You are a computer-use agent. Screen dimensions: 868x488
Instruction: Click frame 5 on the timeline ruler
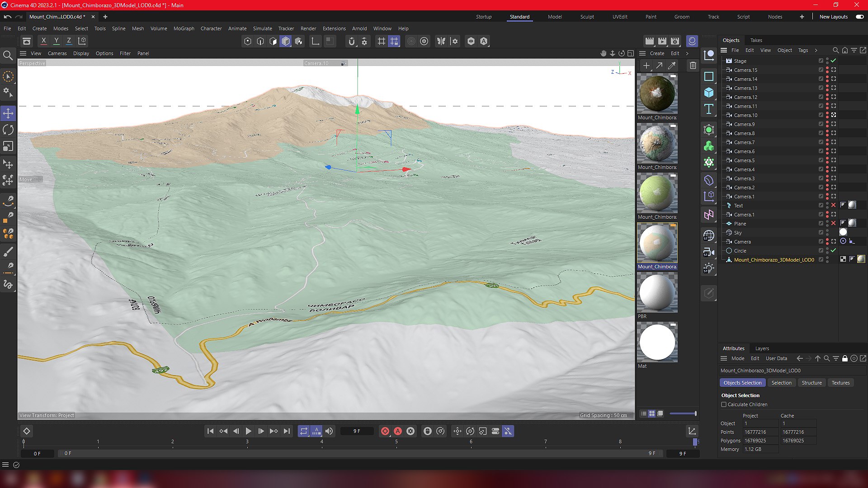click(396, 442)
